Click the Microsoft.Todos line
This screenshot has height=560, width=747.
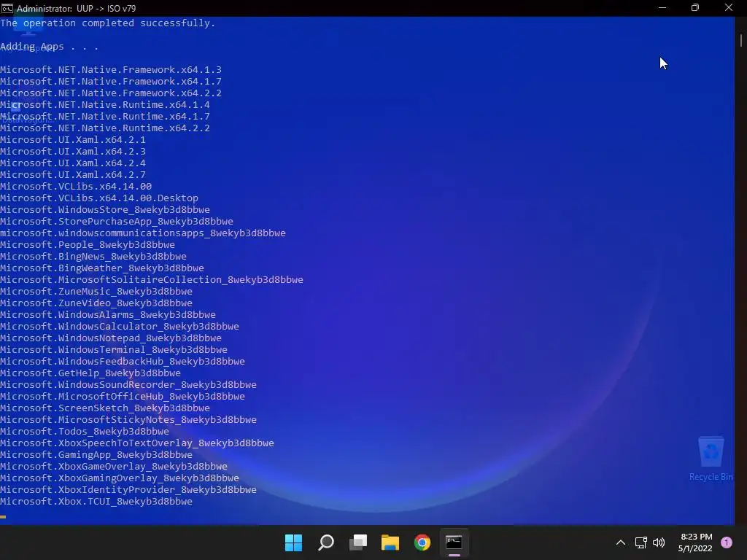pos(85,432)
